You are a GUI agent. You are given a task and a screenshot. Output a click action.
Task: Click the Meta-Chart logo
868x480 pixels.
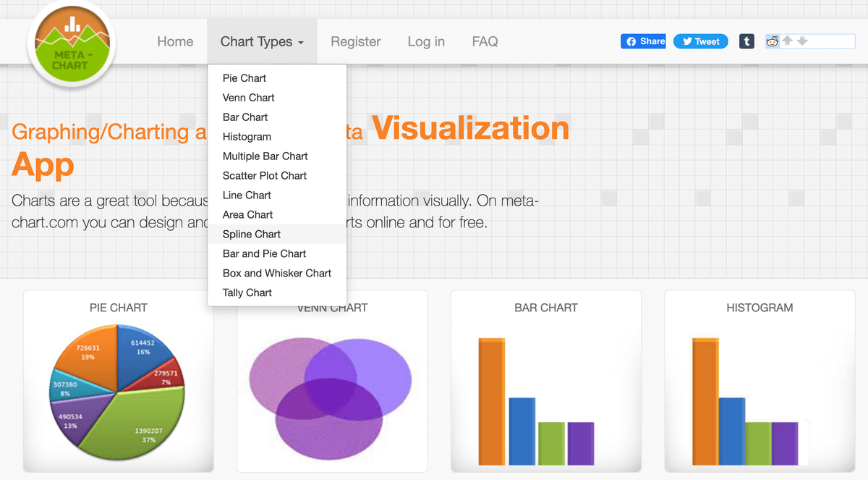[71, 45]
